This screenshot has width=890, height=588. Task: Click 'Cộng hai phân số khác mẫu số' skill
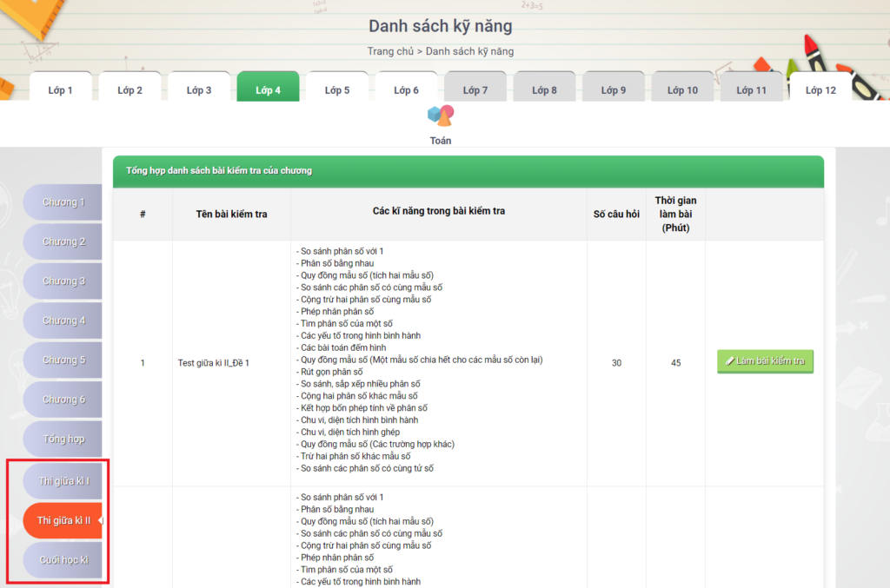pos(357,396)
